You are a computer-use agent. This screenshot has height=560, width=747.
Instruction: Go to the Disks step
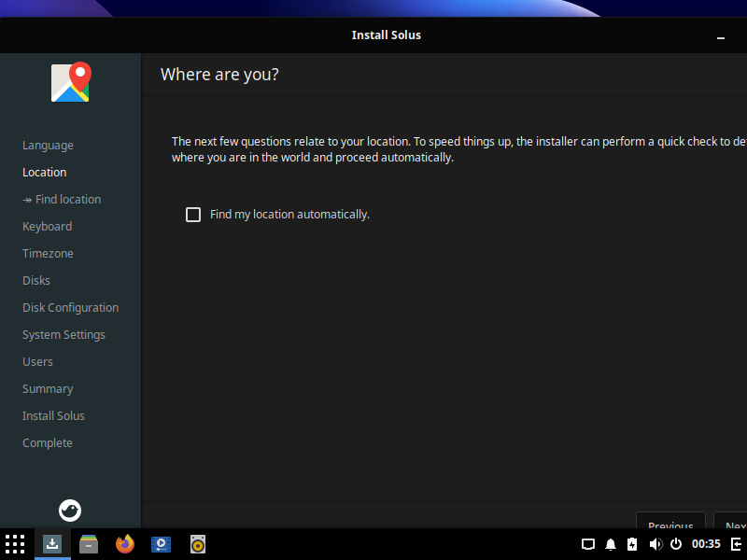point(36,281)
